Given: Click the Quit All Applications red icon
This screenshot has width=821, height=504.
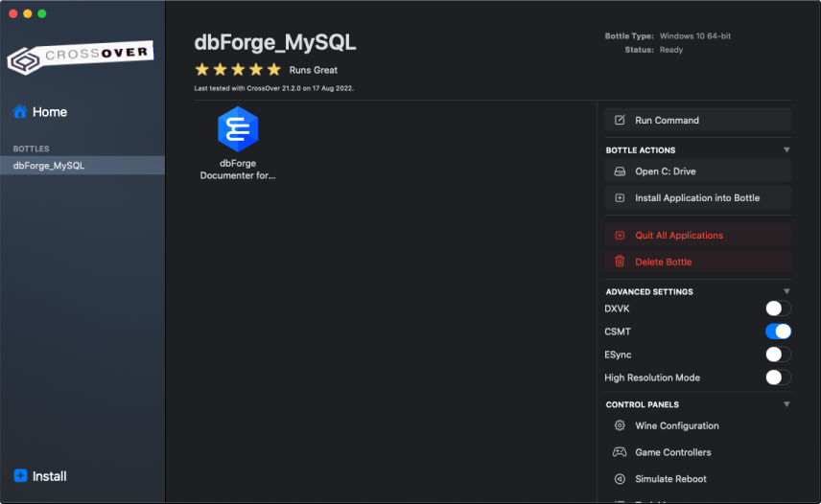Looking at the screenshot, I should click(620, 236).
